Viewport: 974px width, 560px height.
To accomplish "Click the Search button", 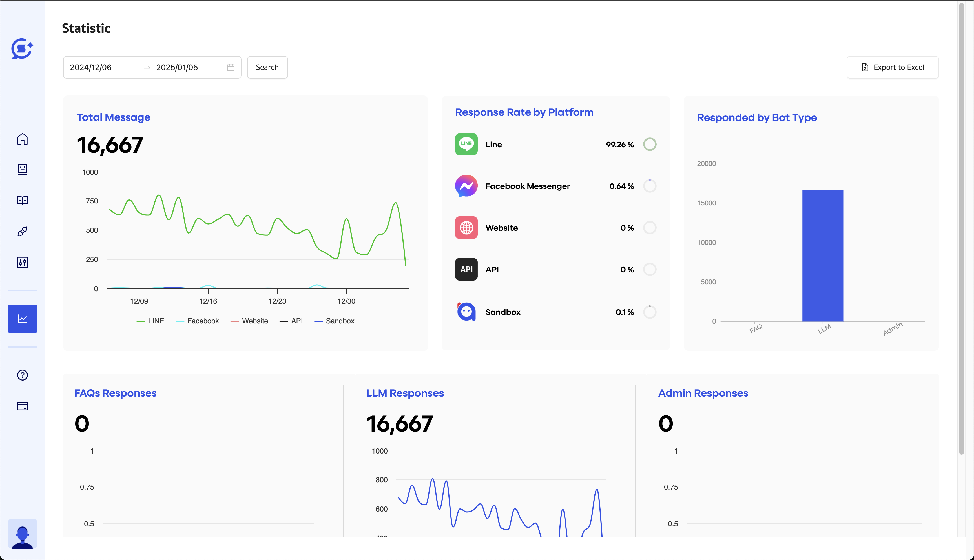I will [x=267, y=67].
